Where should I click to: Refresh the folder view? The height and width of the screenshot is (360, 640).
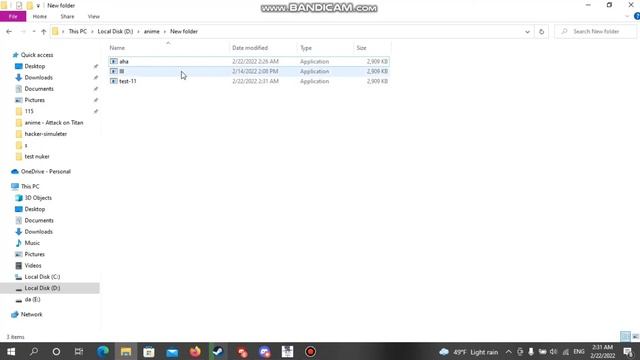[542, 31]
